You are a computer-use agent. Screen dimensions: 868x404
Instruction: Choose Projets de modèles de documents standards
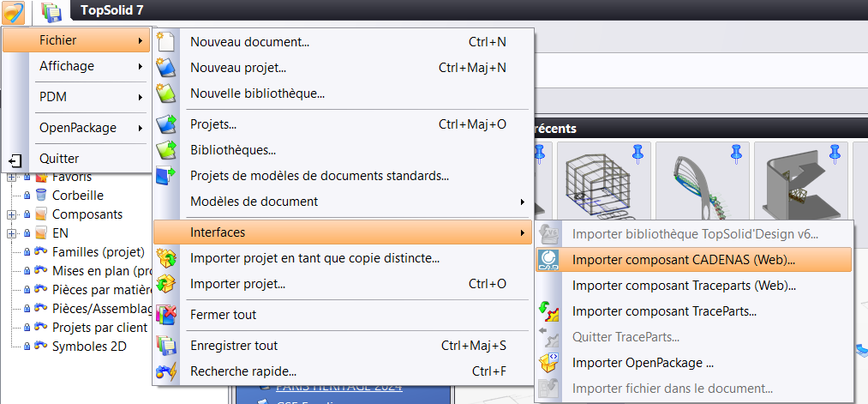click(343, 176)
